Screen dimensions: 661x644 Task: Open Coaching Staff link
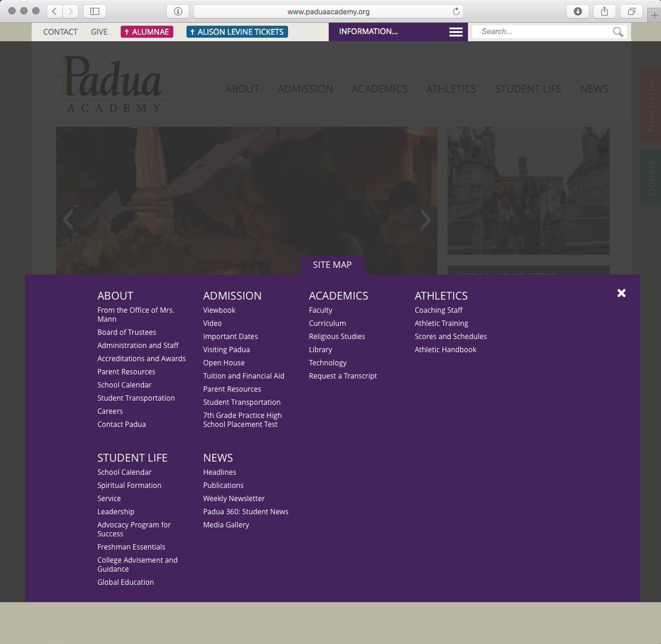click(439, 310)
